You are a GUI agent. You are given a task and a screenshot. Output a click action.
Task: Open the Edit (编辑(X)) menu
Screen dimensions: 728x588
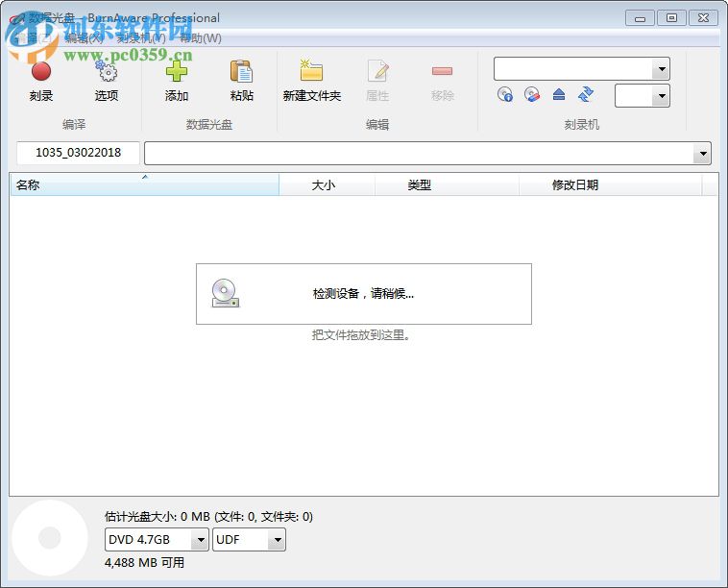coord(84,38)
